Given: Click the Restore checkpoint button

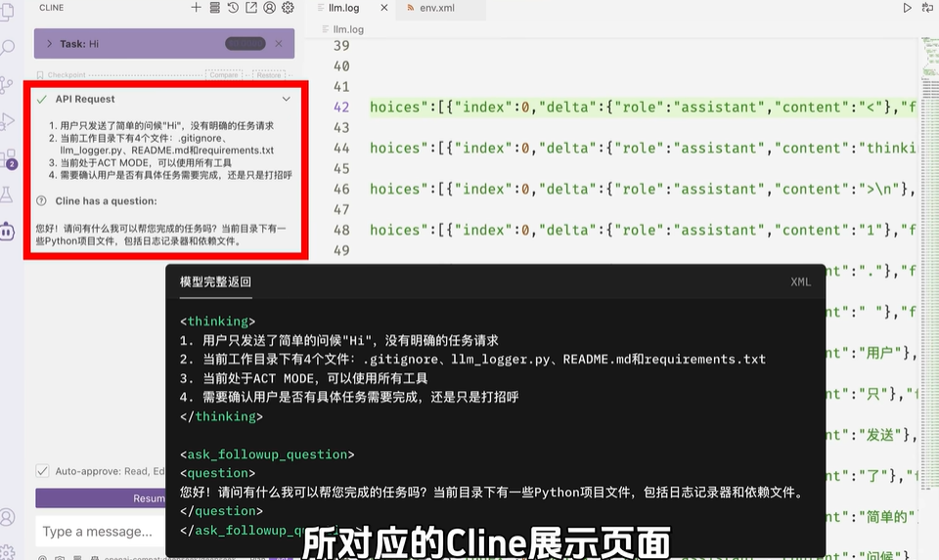Looking at the screenshot, I should pyautogui.click(x=269, y=75).
